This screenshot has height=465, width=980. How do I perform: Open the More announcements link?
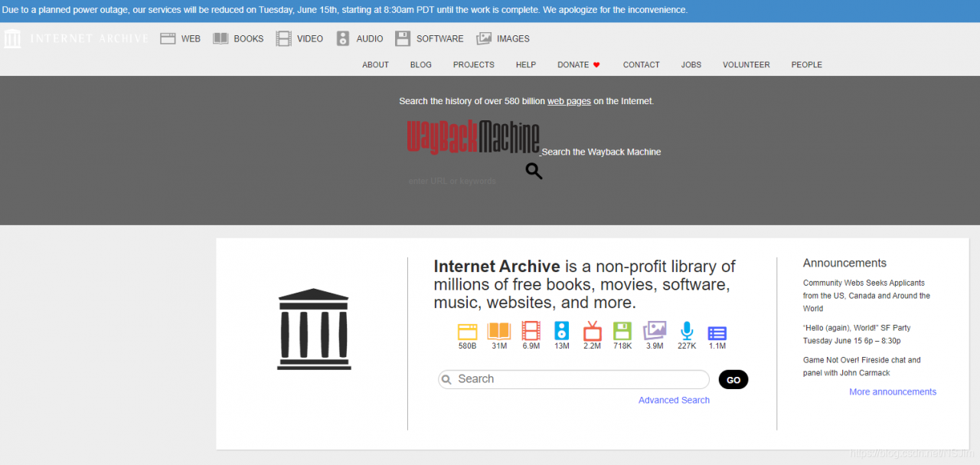coord(893,391)
